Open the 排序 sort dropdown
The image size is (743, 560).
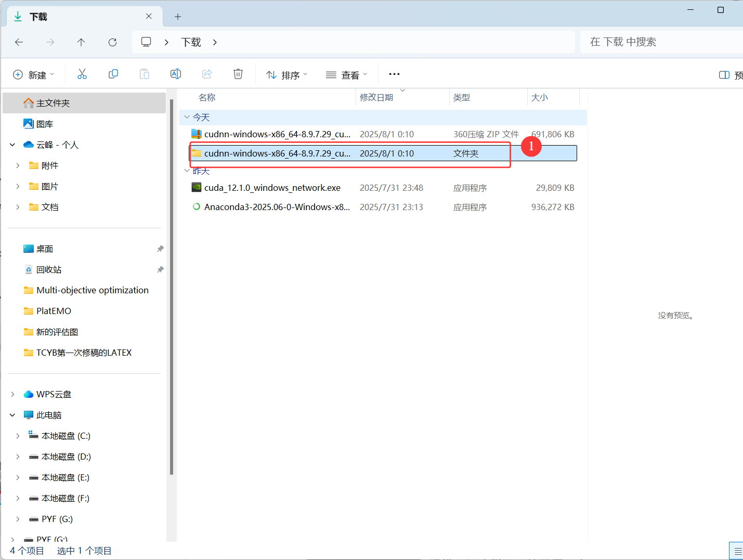[x=286, y=74]
